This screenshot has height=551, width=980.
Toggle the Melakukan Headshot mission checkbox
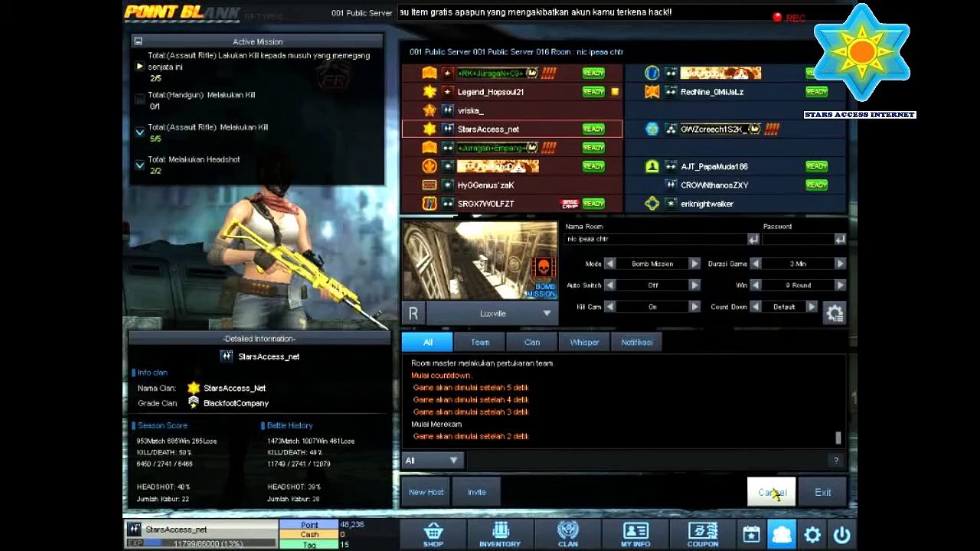pyautogui.click(x=139, y=165)
